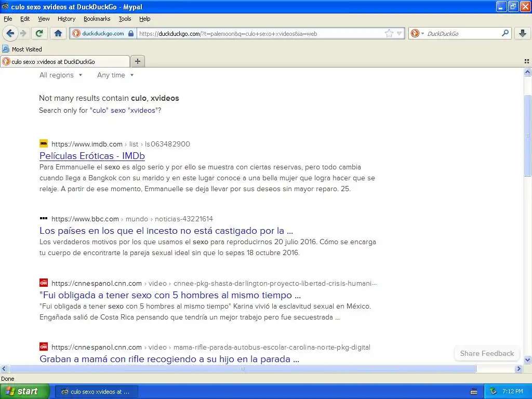532x399 pixels.
Task: Click the vertical scrollbar up arrow
Action: (x=527, y=72)
